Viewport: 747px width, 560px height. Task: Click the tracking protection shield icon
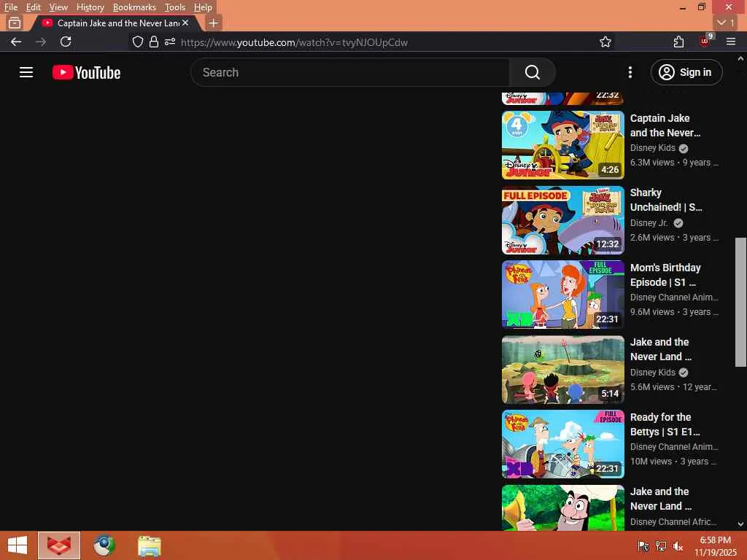click(138, 42)
